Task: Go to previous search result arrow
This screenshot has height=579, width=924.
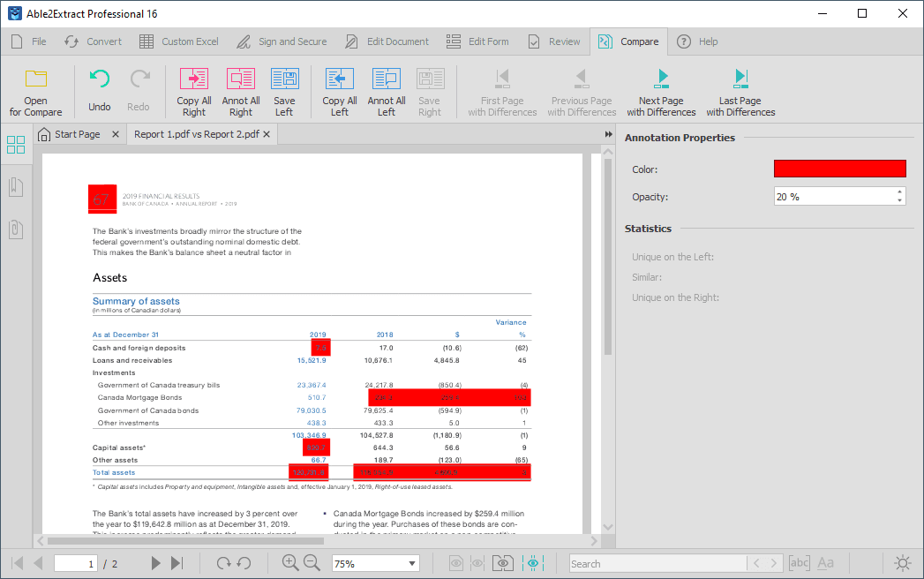Action: coord(756,564)
